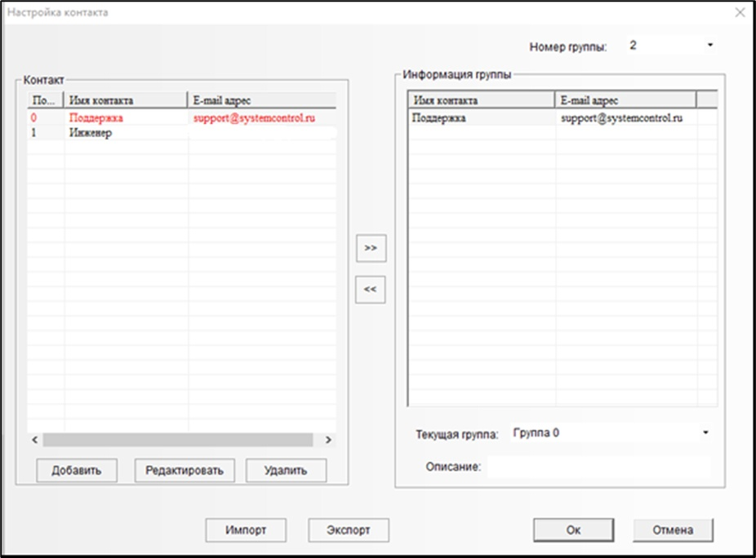Click support@systemcontrol.ru in Информация группы list
This screenshot has height=558, width=756.
(621, 118)
